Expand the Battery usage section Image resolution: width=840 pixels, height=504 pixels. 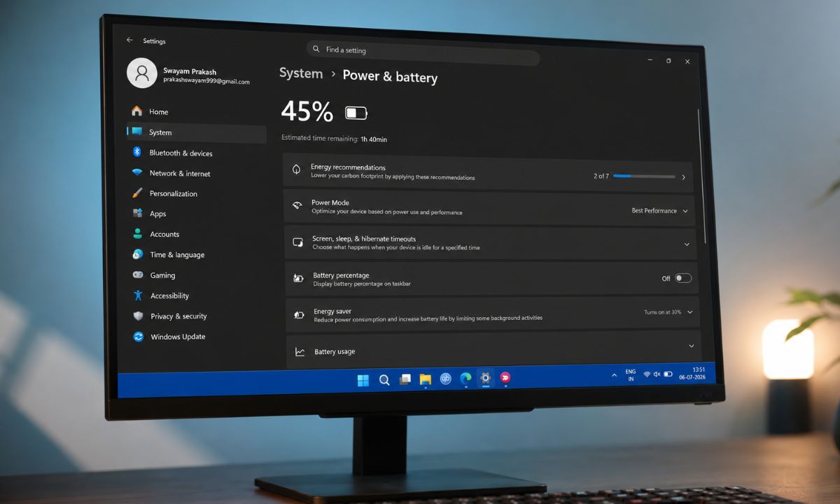coord(692,346)
